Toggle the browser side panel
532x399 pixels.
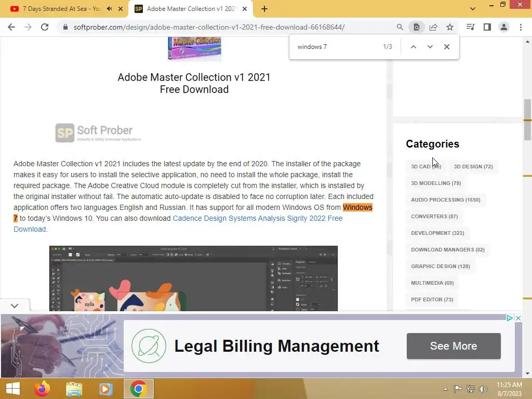click(x=487, y=27)
